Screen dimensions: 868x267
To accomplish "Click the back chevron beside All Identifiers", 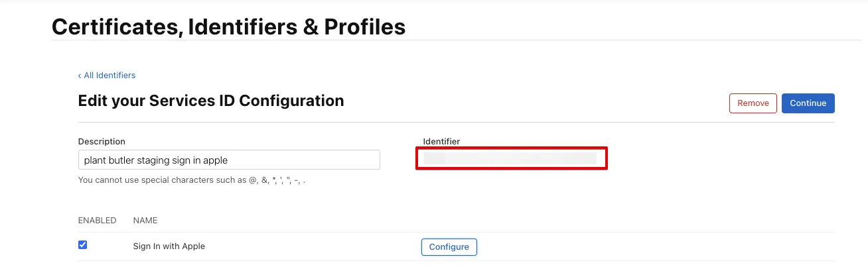I will pyautogui.click(x=80, y=76).
